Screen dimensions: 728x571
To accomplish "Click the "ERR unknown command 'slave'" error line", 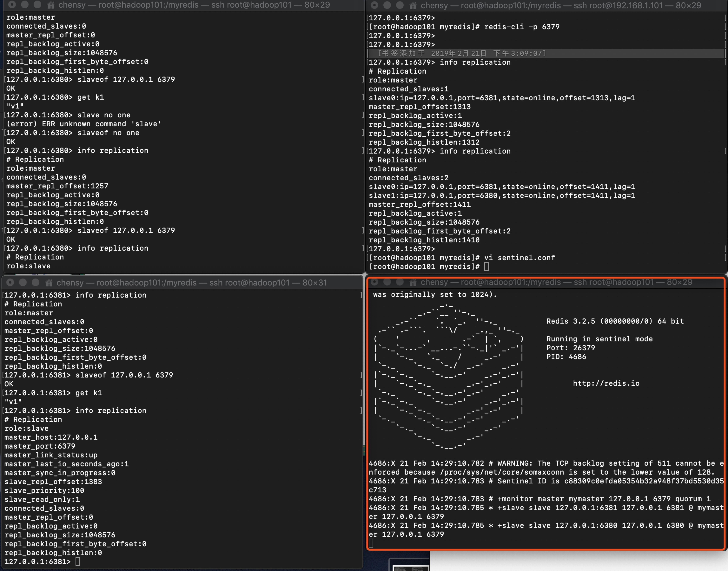I will click(x=84, y=124).
